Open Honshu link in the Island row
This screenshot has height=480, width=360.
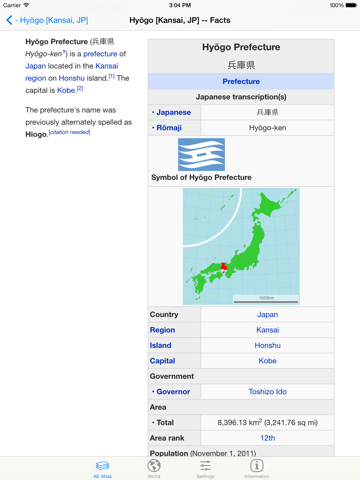coord(267,345)
